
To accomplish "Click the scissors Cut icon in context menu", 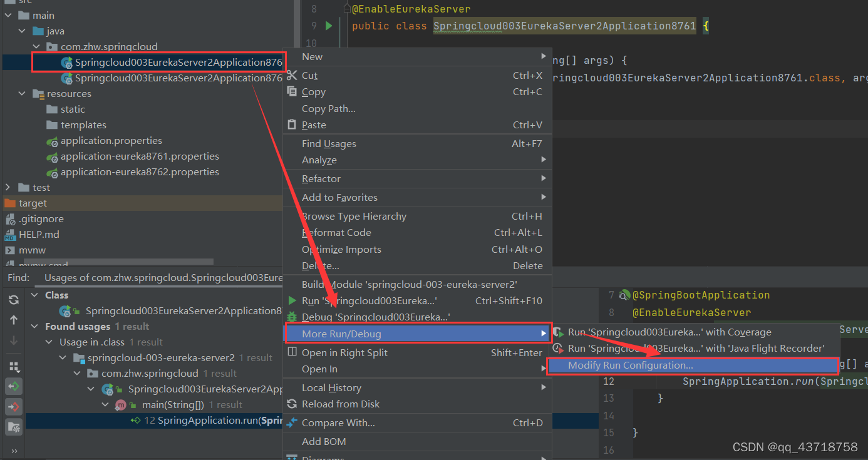I will pyautogui.click(x=292, y=75).
